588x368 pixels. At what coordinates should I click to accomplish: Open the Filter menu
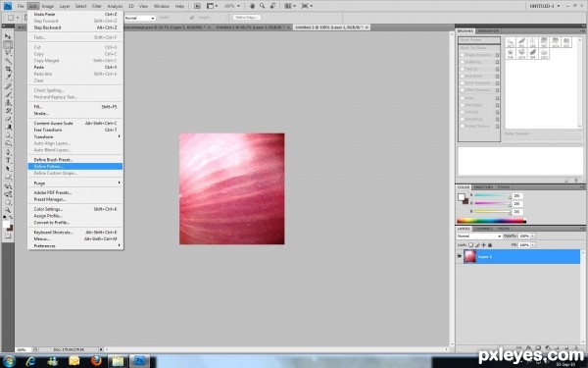[97, 6]
